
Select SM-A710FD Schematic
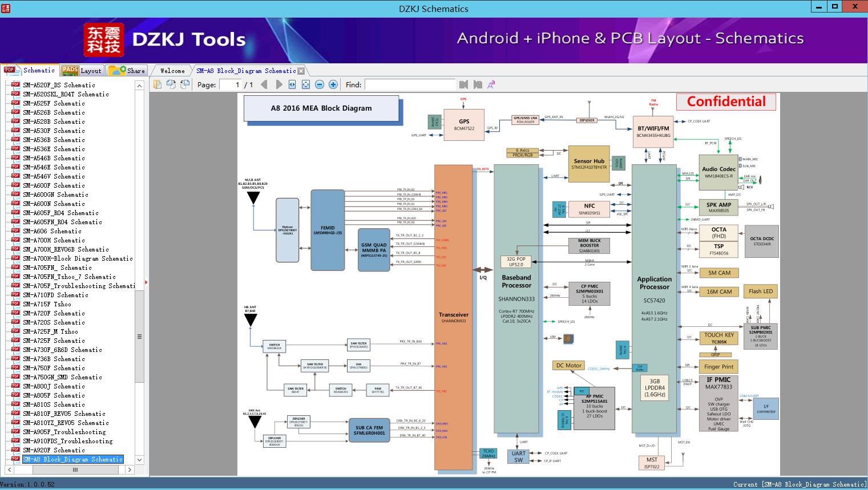coord(55,295)
